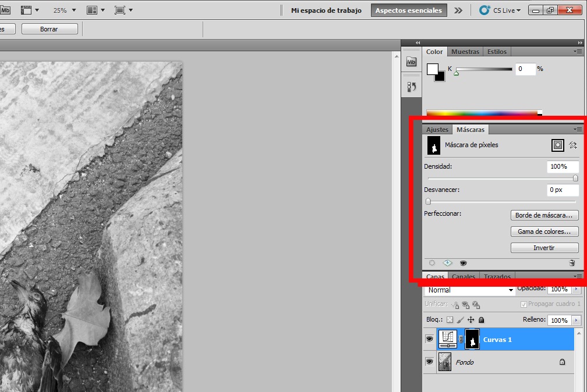The width and height of the screenshot is (587, 392).
Task: Open Mini Bridge from the collapsed panel dock
Action: pos(411,62)
